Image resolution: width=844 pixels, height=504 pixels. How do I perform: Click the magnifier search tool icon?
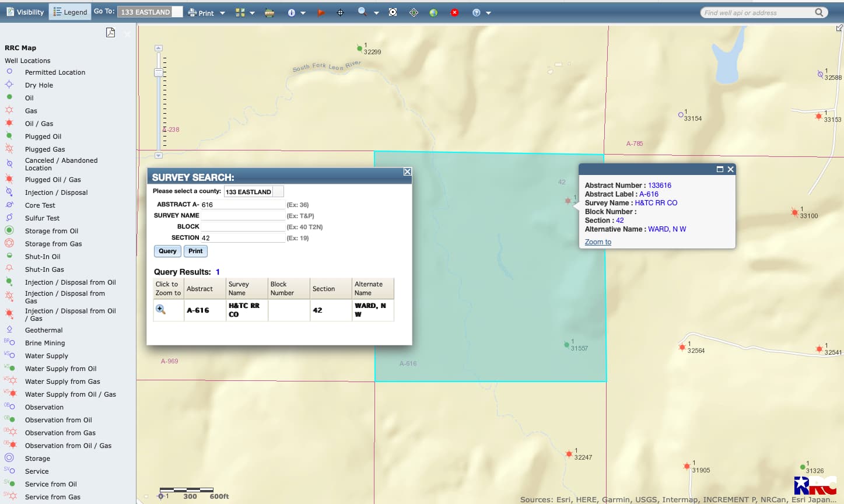tap(362, 12)
